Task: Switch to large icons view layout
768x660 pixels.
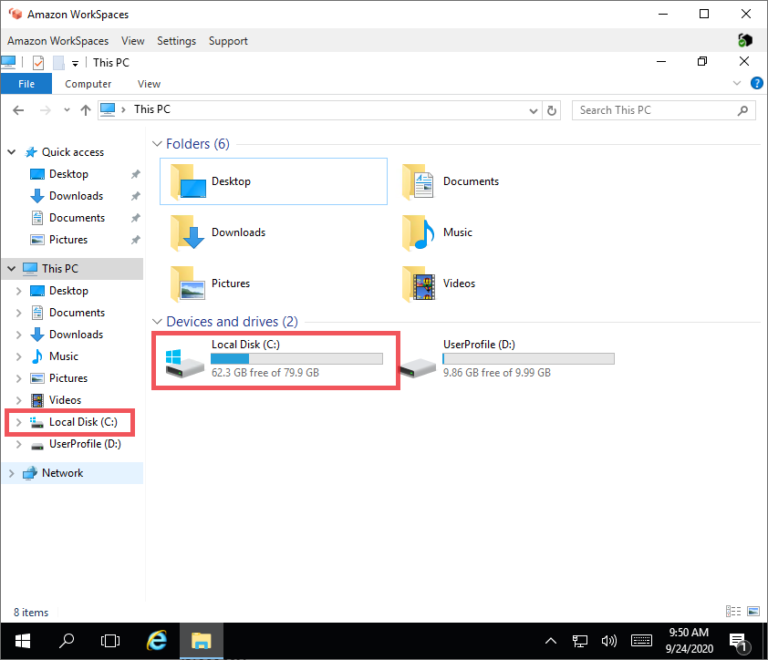Action: click(751, 612)
